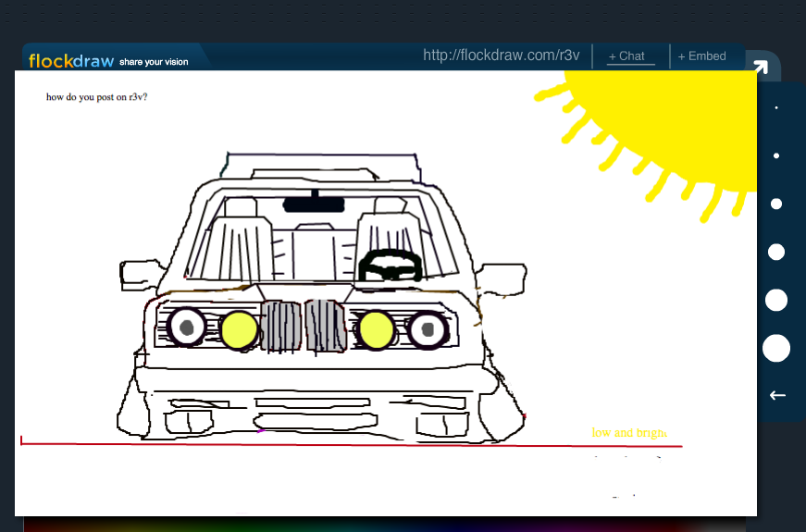Click the flockdraw.com/r3v URL link
The width and height of the screenshot is (806, 532).
(501, 56)
